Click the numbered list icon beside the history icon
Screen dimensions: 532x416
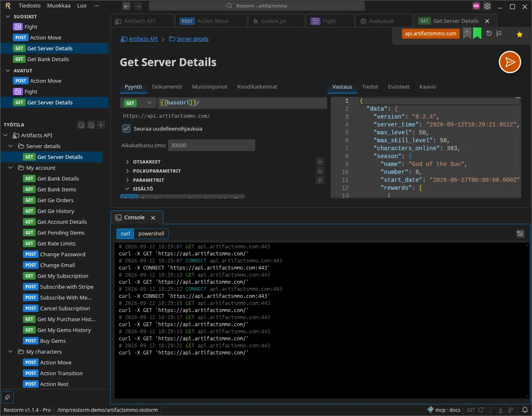[499, 33]
